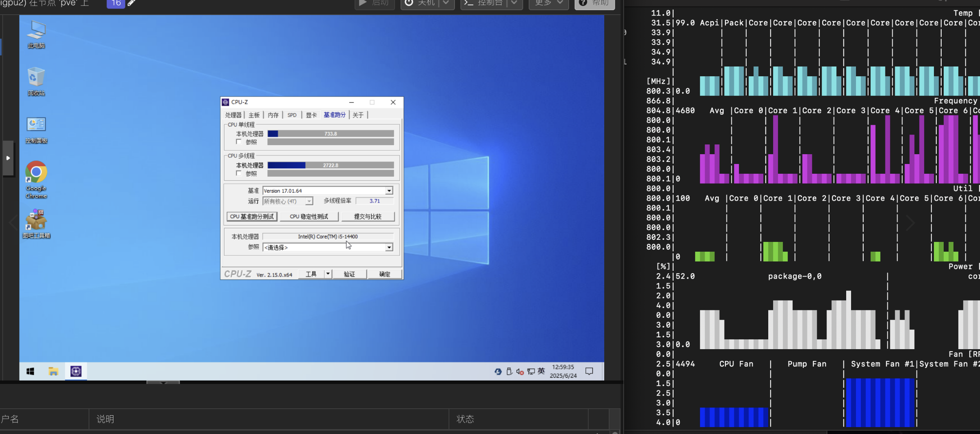Click the 提交与比较 button
Image resolution: width=980 pixels, height=434 pixels.
(x=368, y=217)
